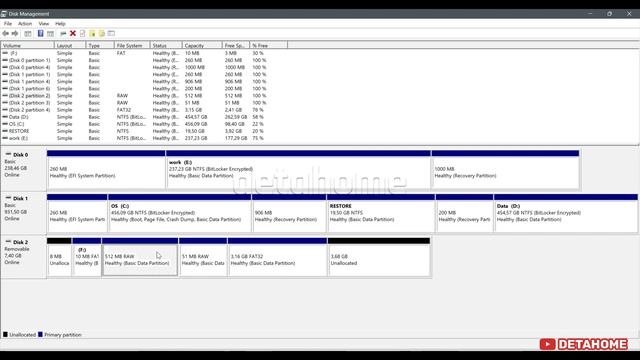
Task: Select Disk 0's 260 MB EFI partition
Action: (106, 169)
